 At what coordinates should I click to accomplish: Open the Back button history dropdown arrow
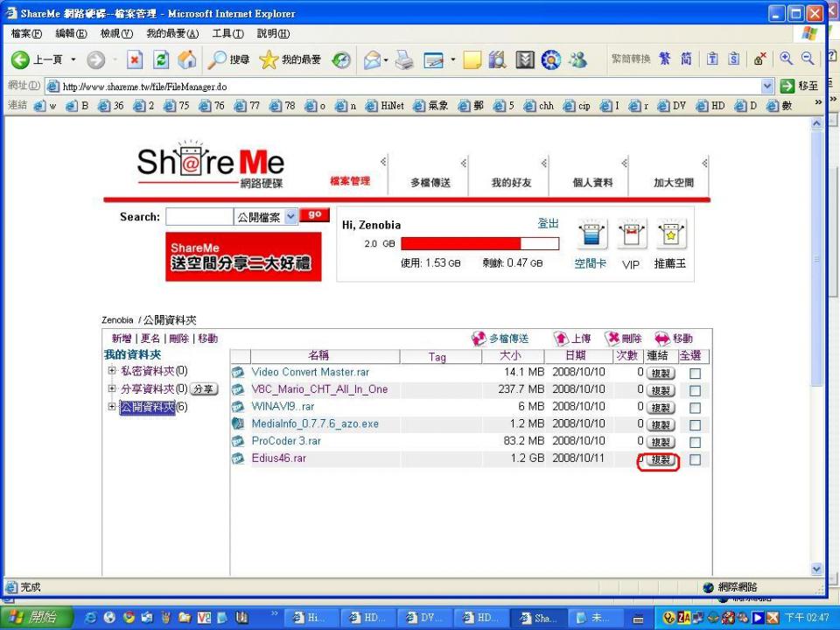click(73, 59)
